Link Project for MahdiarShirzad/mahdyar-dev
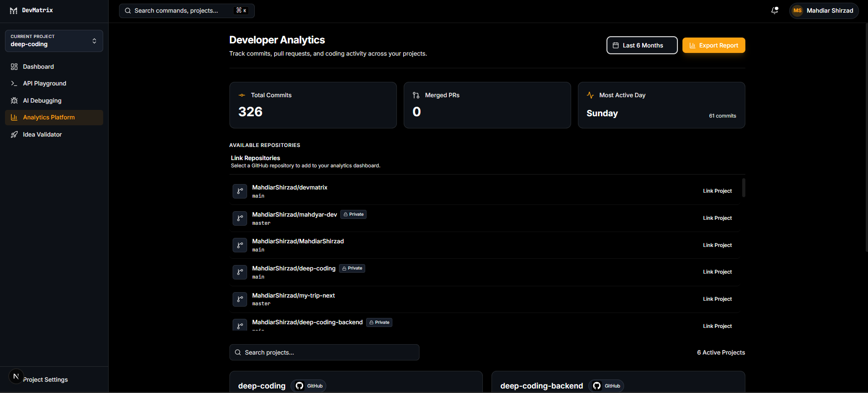This screenshot has width=868, height=393. 717,218
